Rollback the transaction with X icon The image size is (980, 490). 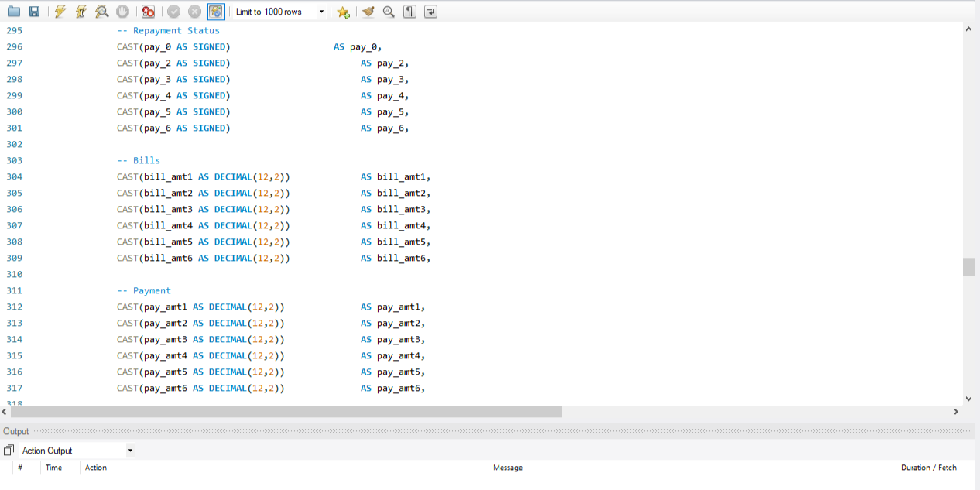tap(194, 12)
